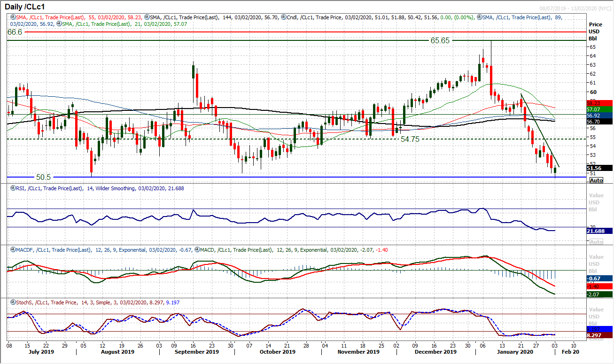Viewport: 614px width, 364px height.
Task: Click the SMA 21 value tag 57.07
Action: tap(599, 109)
